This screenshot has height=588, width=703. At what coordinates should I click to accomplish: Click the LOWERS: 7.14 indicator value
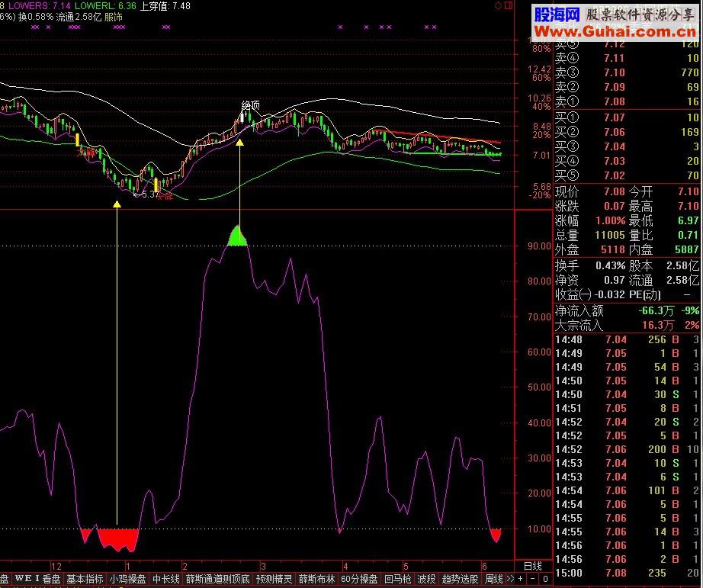point(39,6)
